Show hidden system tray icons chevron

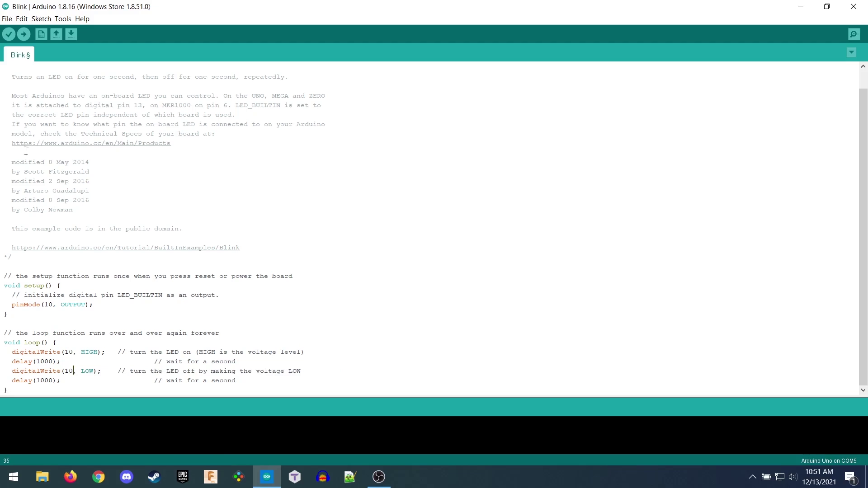(752, 477)
